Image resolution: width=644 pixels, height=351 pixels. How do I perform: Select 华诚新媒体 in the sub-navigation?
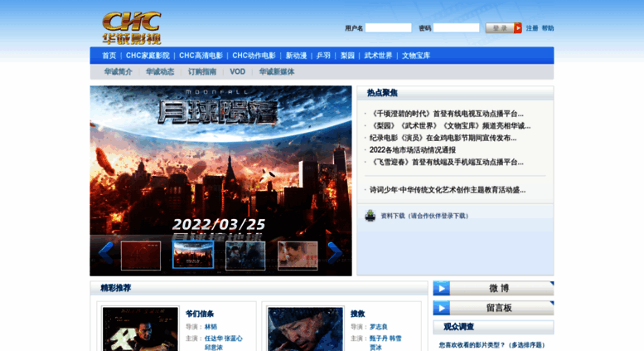276,71
